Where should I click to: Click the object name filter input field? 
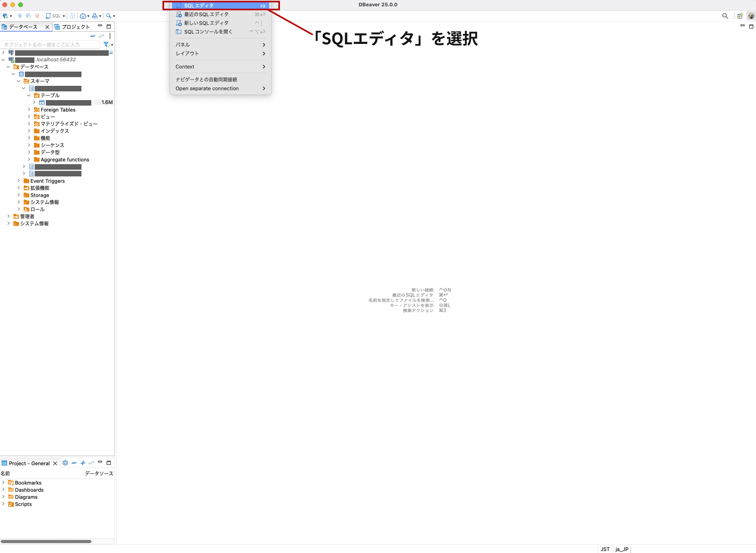[x=51, y=45]
